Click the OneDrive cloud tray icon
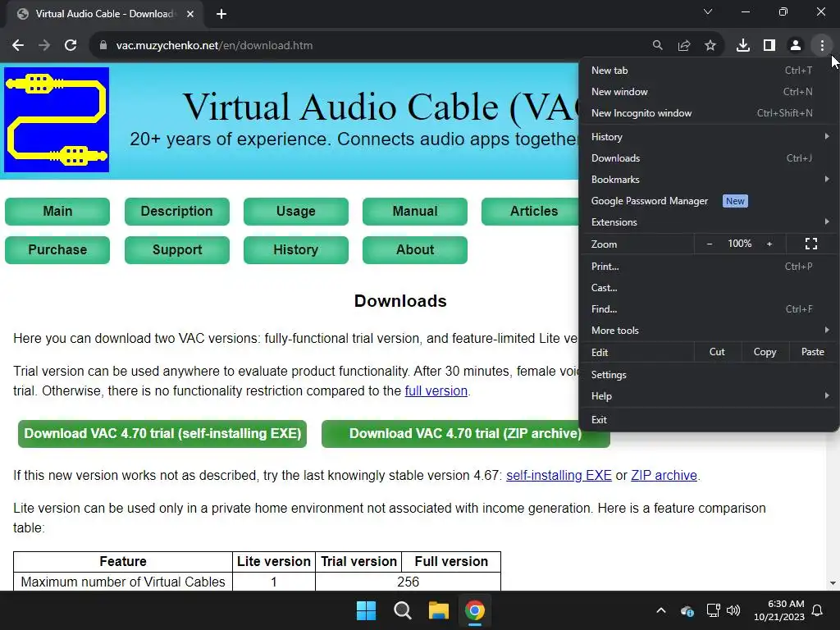Screen dimensions: 840x630 tap(687, 610)
